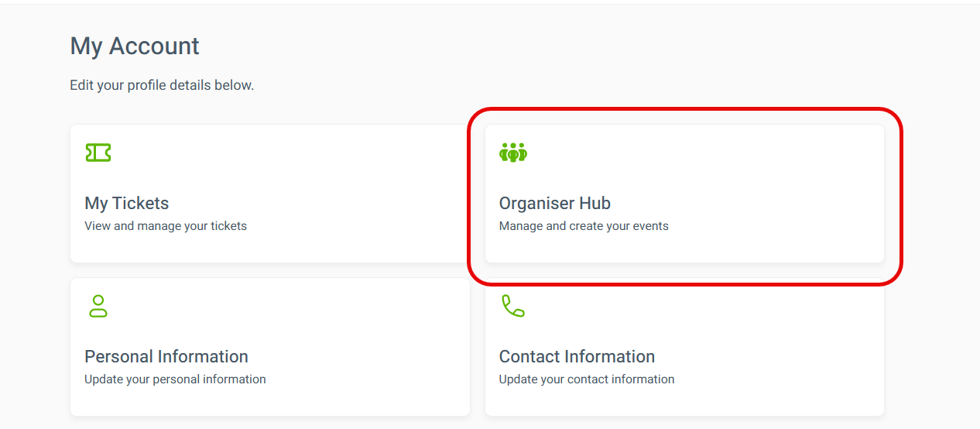The image size is (980, 429).
Task: Click 'View and manage your tickets' text
Action: click(166, 226)
